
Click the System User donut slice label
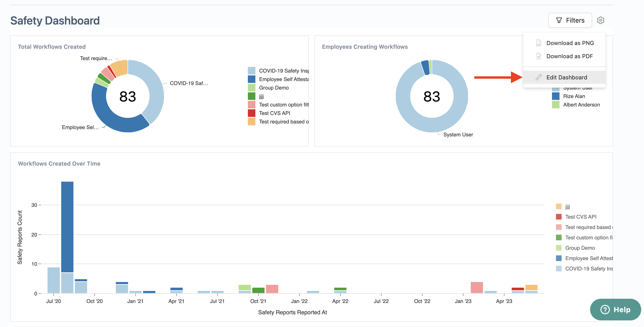pyautogui.click(x=458, y=135)
